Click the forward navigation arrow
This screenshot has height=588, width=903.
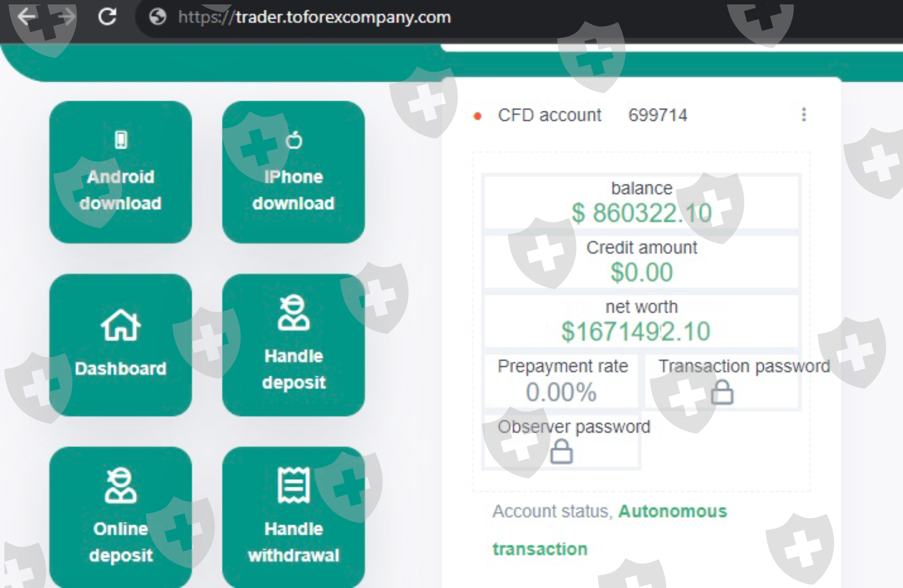67,17
